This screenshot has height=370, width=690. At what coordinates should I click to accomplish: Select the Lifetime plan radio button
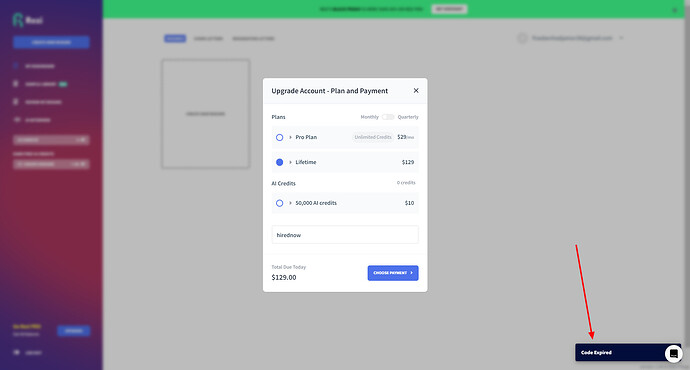pyautogui.click(x=279, y=162)
